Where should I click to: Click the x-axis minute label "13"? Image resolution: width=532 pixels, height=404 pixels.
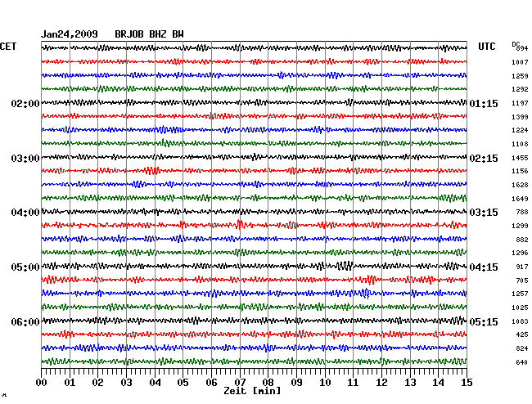tap(410, 383)
